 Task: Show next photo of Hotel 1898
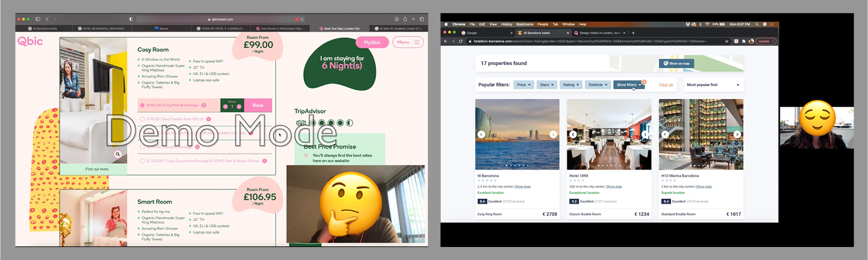pyautogui.click(x=645, y=134)
